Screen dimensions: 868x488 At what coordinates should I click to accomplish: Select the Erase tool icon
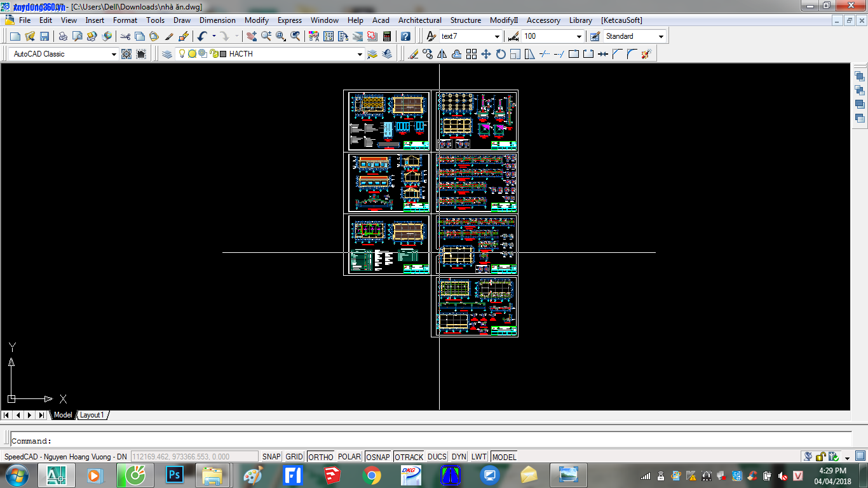point(414,54)
